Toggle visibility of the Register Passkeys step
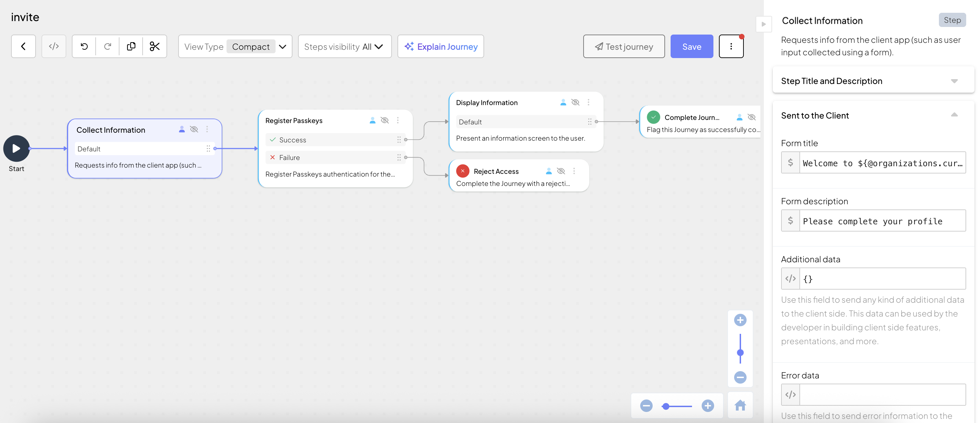This screenshot has width=980, height=423. click(x=385, y=120)
